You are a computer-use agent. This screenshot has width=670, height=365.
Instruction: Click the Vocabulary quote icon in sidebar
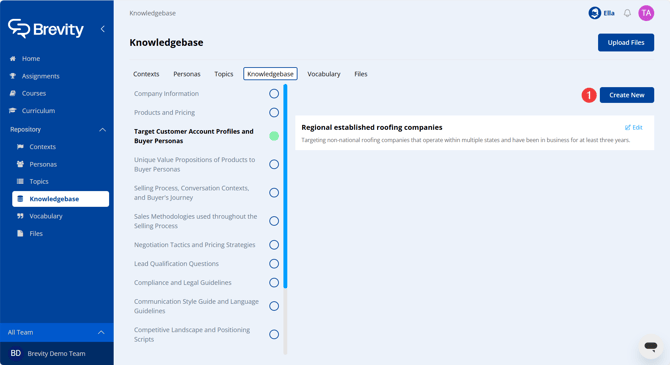coord(20,216)
